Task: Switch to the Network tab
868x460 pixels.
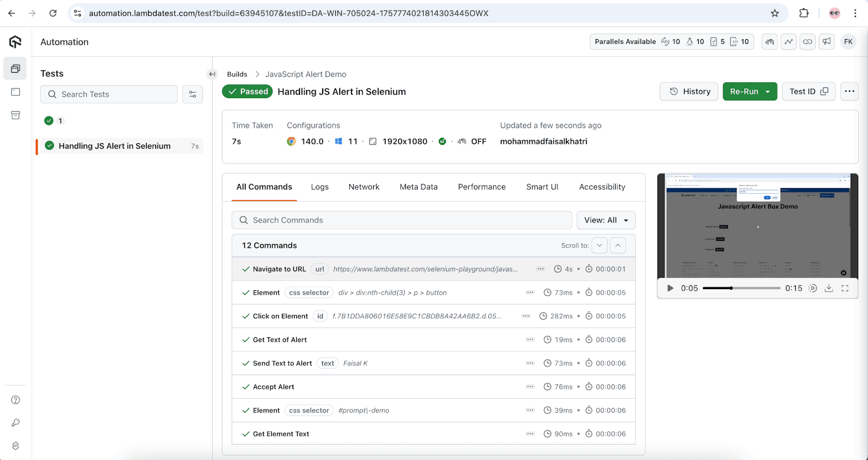Action: tap(363, 187)
